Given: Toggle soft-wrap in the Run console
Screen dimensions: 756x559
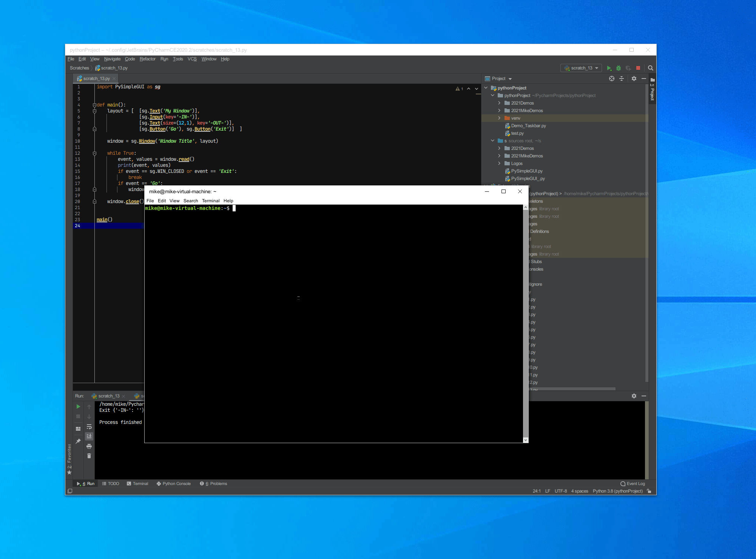Looking at the screenshot, I should pos(89,427).
